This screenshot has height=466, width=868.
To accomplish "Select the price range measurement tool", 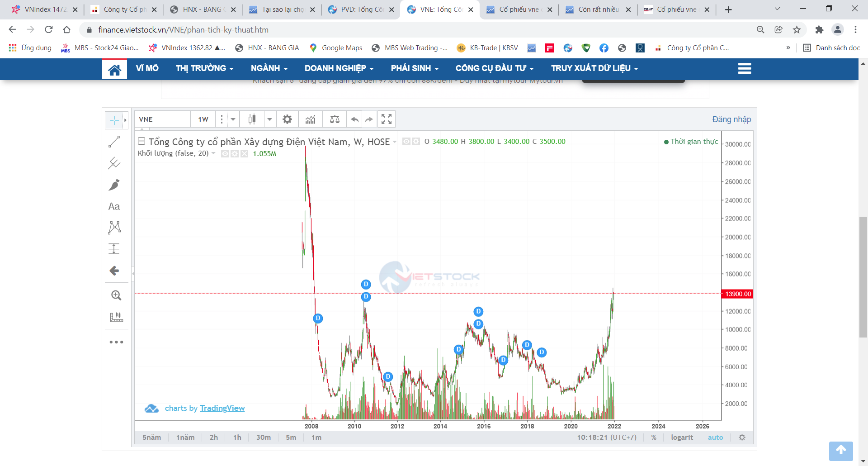I will [x=114, y=249].
